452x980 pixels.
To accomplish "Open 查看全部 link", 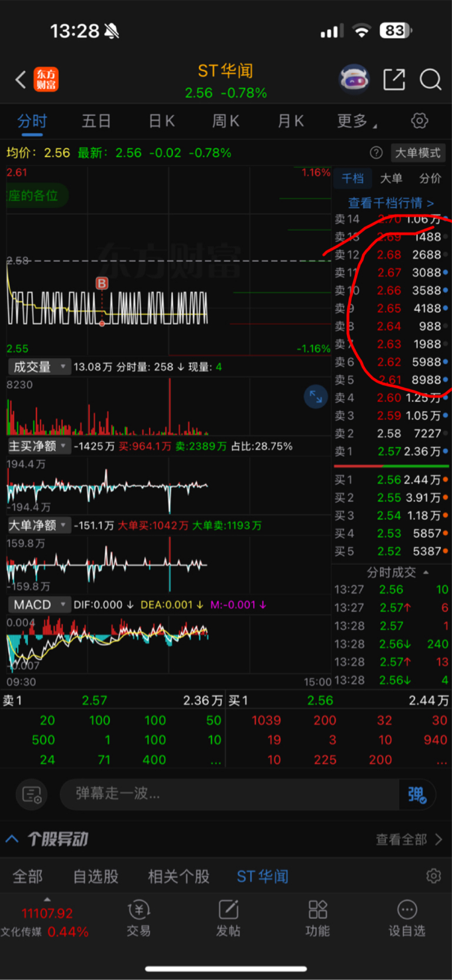I will [x=409, y=839].
